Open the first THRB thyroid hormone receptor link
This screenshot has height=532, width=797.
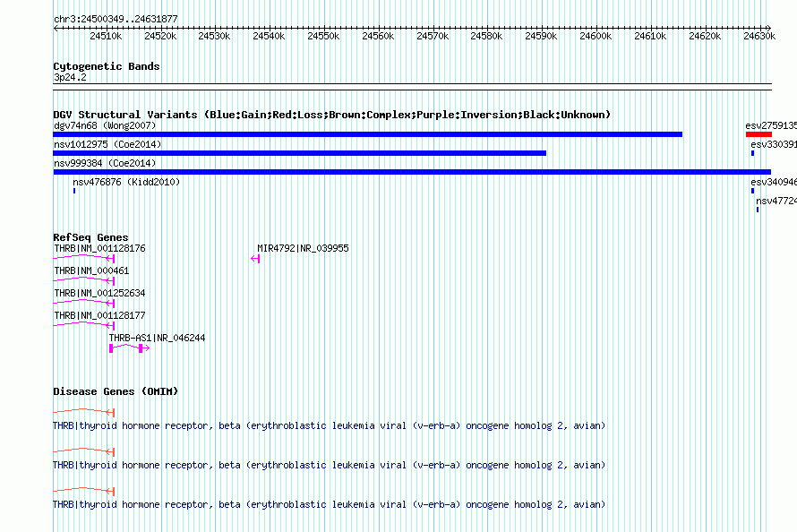329,425
